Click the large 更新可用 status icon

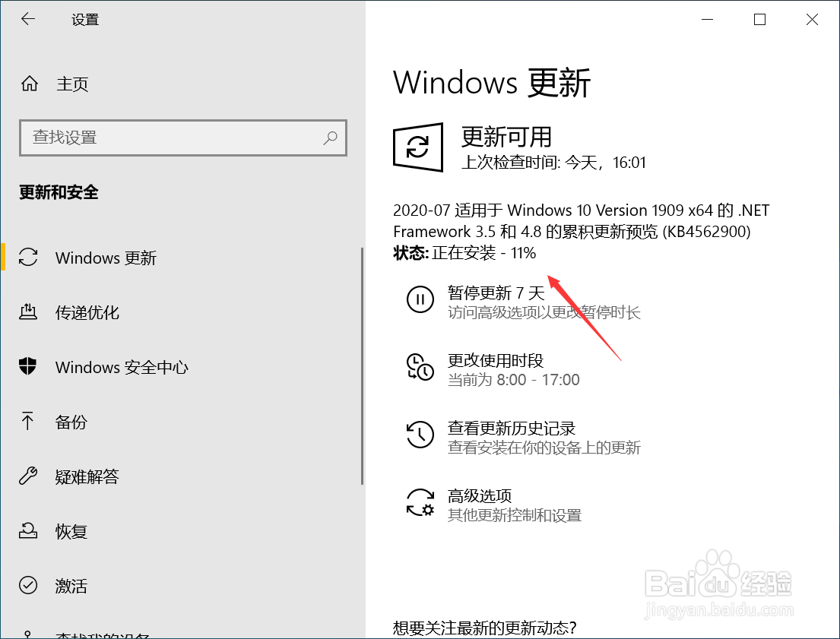[x=418, y=147]
